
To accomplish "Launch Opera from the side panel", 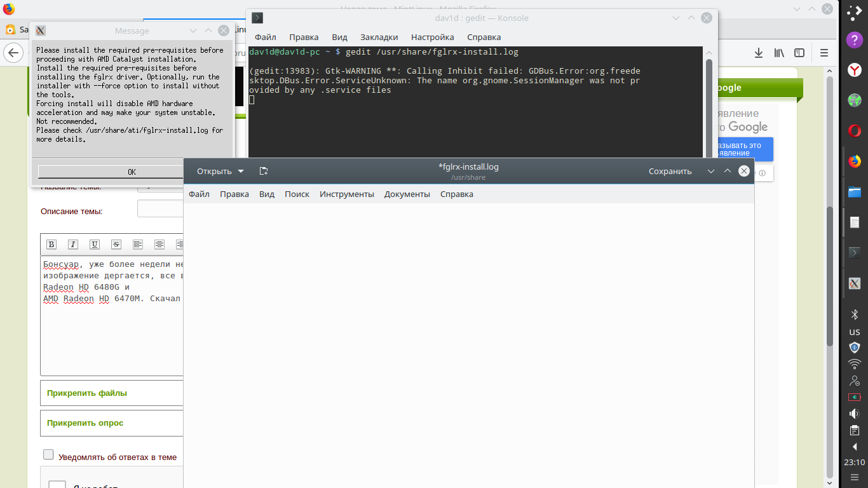I will pos(855,131).
